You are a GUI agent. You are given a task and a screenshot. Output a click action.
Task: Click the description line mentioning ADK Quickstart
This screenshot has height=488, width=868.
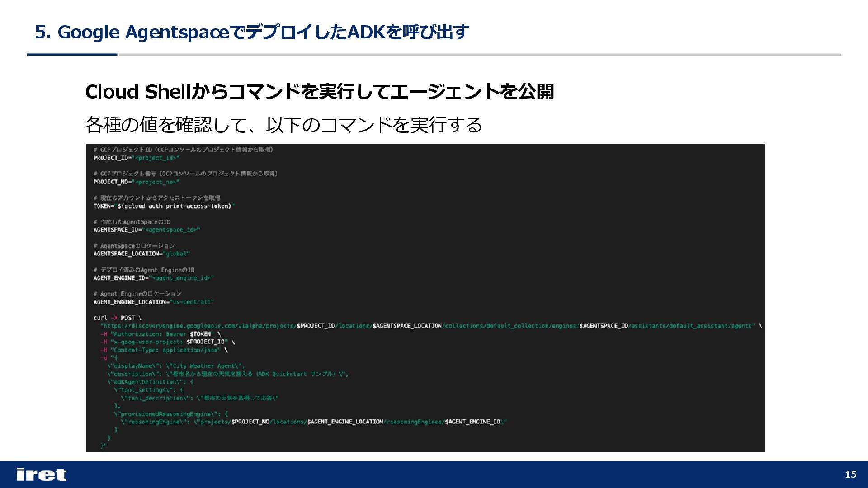pos(228,374)
